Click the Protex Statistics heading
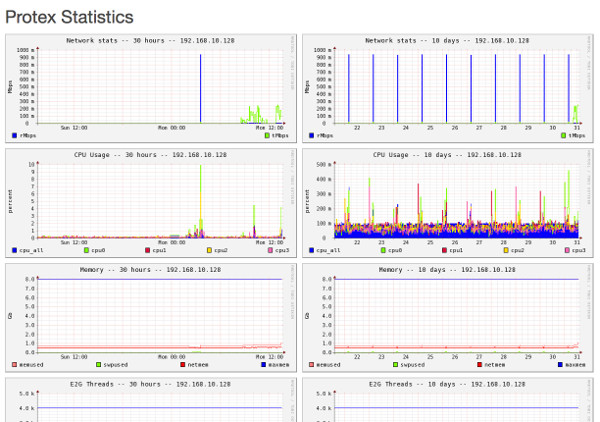 69,17
